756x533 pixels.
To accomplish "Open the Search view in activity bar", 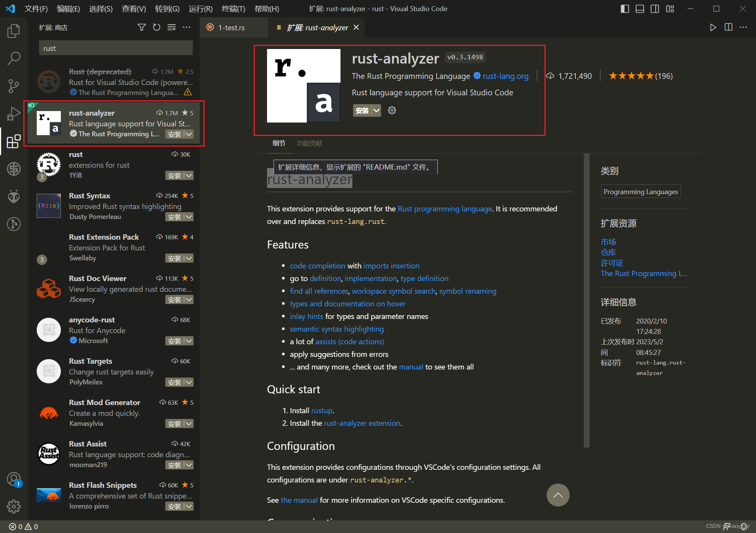I will tap(14, 59).
